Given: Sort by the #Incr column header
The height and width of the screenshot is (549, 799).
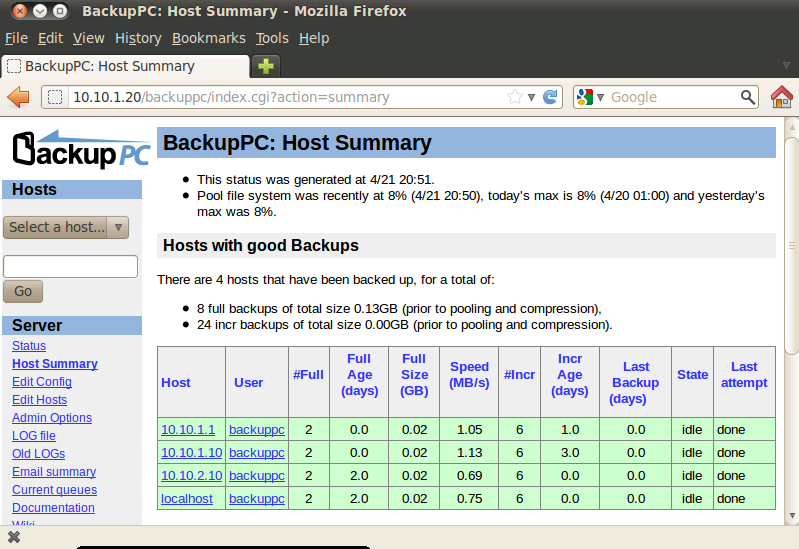Looking at the screenshot, I should tap(519, 375).
